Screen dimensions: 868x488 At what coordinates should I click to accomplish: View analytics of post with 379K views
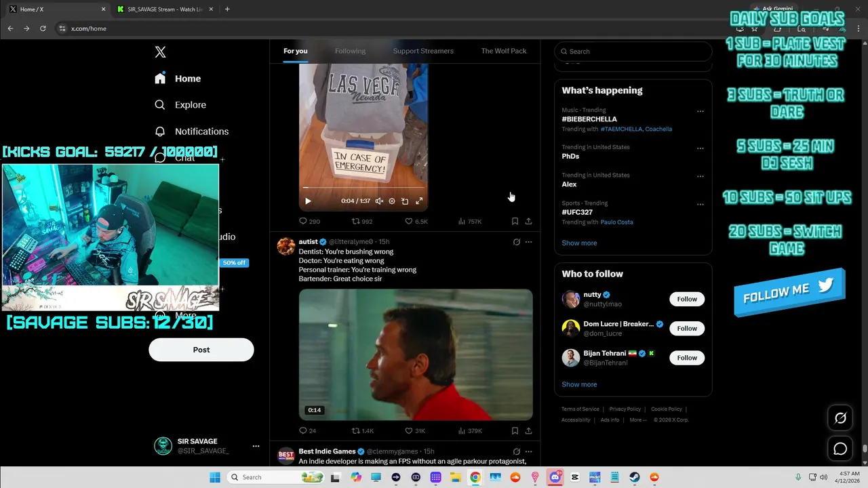click(x=470, y=430)
